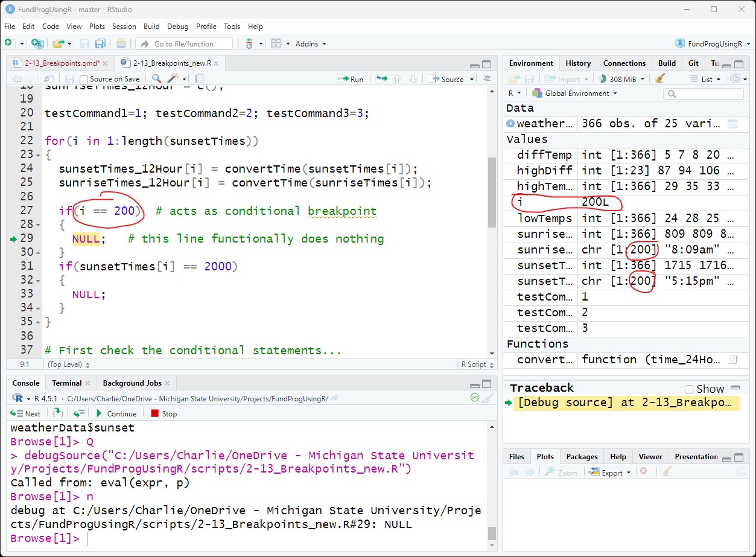Viewport: 756px width, 557px height.
Task: Clear environment objects broom icon
Action: click(660, 78)
